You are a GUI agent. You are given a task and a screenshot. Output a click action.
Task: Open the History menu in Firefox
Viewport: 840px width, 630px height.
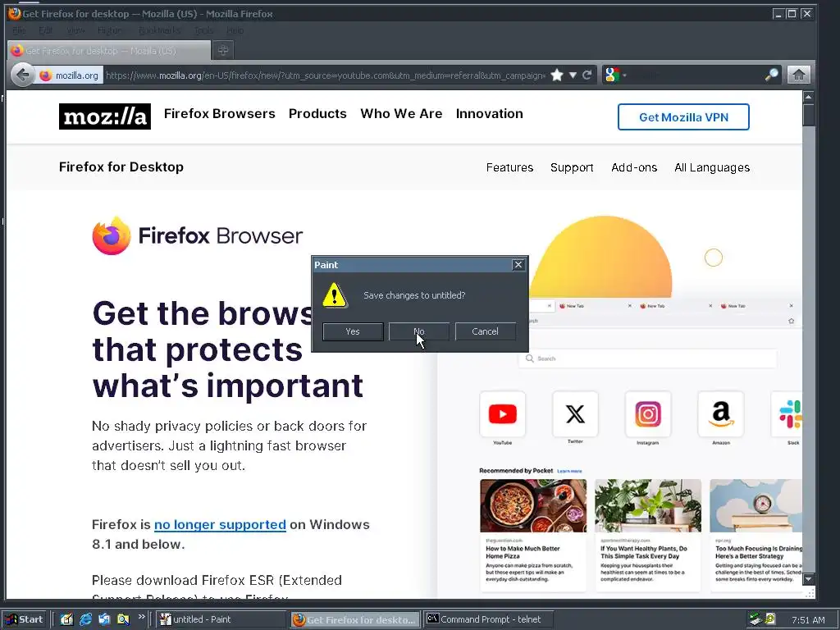110,30
